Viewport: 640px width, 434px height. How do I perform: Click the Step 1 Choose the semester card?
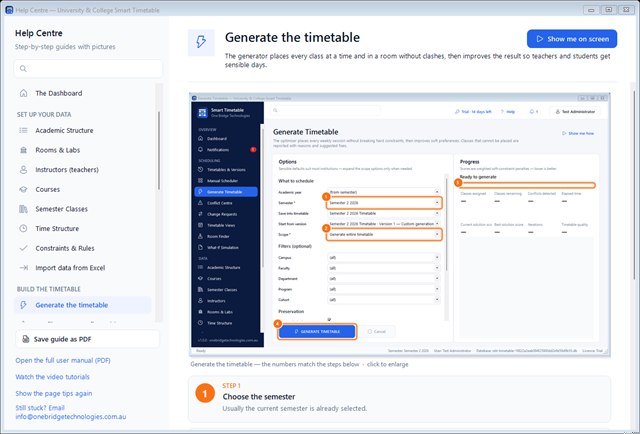[x=400, y=399]
